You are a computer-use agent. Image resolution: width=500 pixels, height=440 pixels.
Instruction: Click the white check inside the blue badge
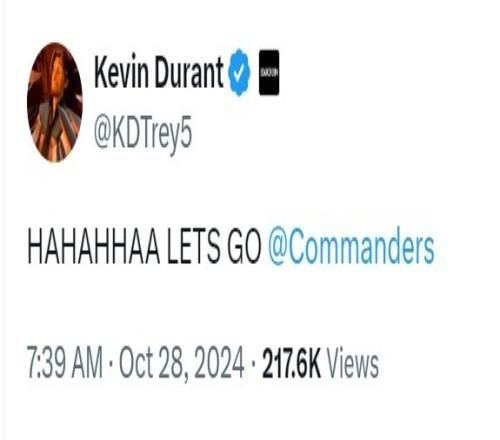[x=239, y=72]
